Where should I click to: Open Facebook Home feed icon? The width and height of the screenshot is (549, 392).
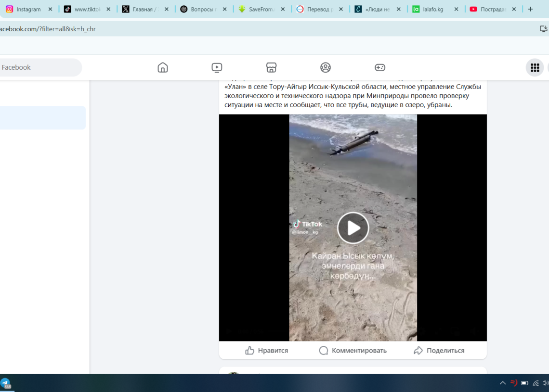pyautogui.click(x=163, y=67)
